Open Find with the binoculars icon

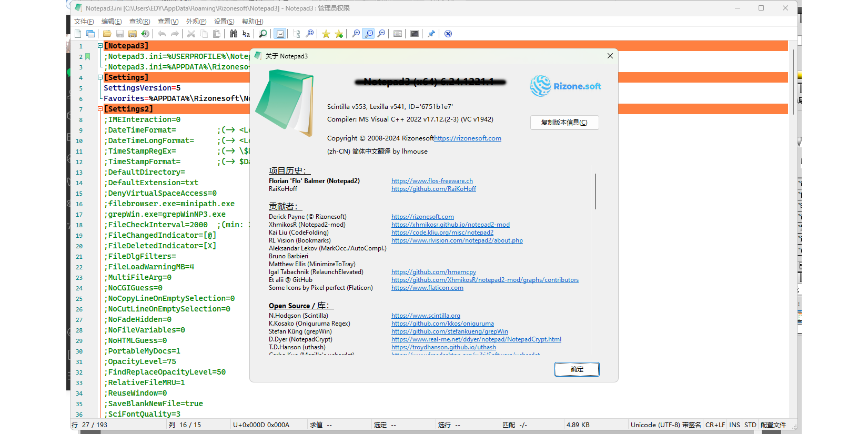234,34
